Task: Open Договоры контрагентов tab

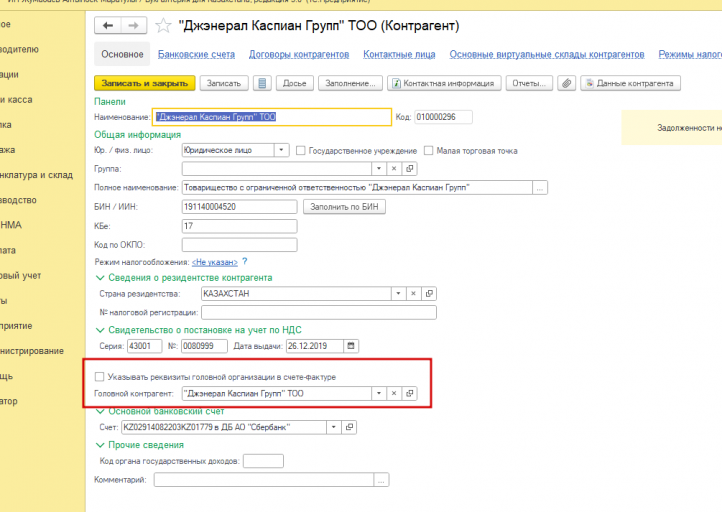Action: (299, 54)
